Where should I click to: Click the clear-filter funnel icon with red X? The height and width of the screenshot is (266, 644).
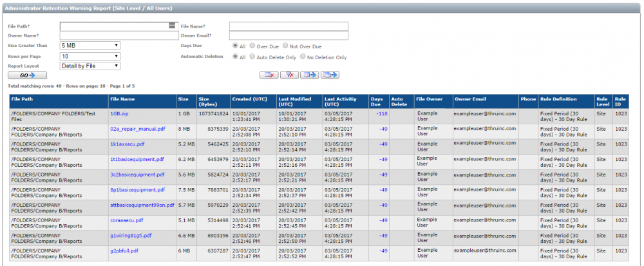pos(289,75)
